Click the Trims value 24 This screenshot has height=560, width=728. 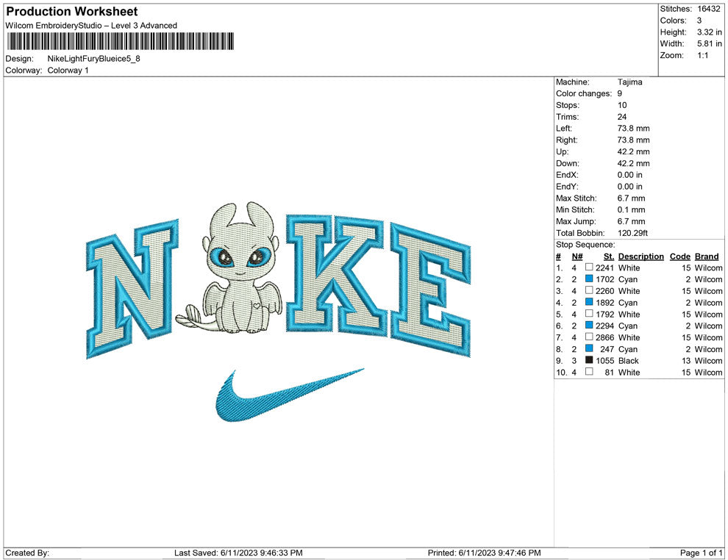pos(622,117)
